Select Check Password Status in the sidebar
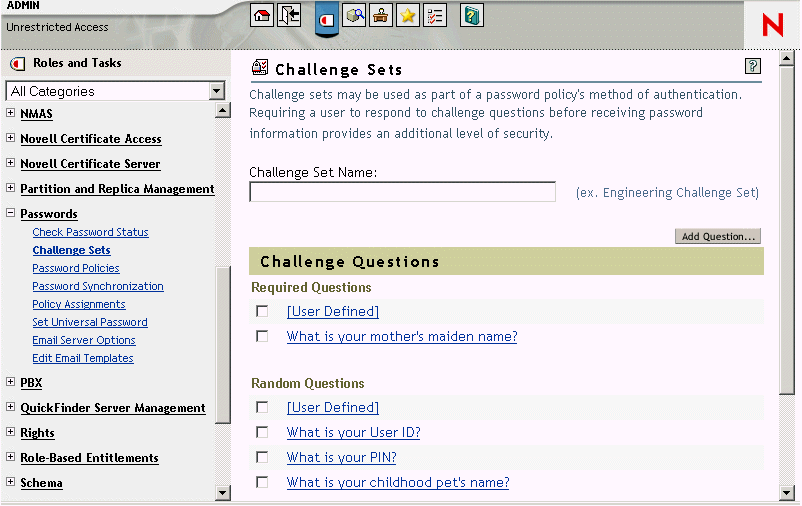The width and height of the screenshot is (802, 506). (90, 232)
